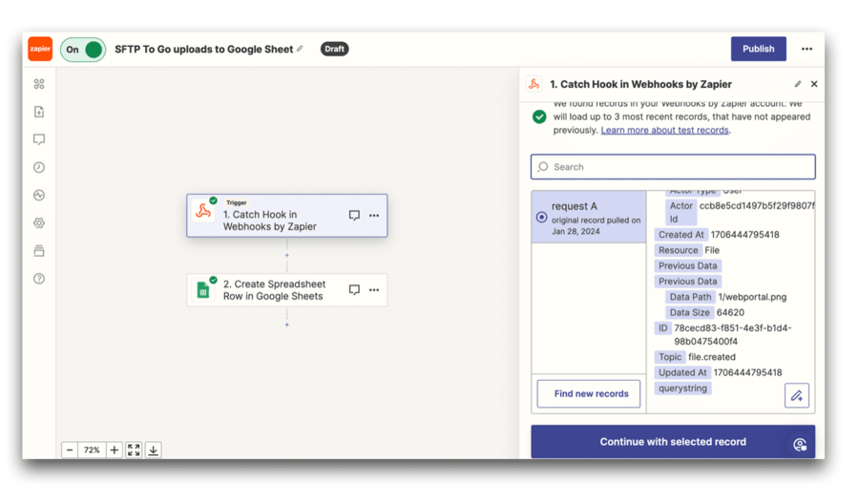Click the fit to view icon

point(134,450)
